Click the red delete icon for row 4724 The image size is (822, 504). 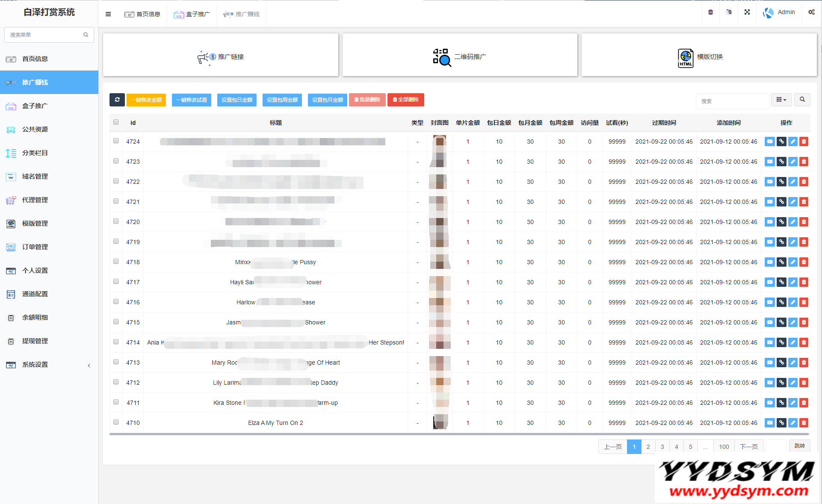(804, 141)
